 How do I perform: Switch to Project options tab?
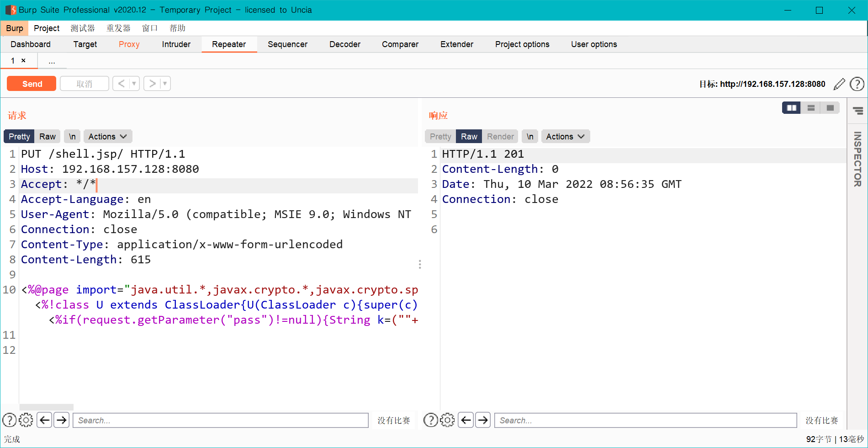point(522,44)
